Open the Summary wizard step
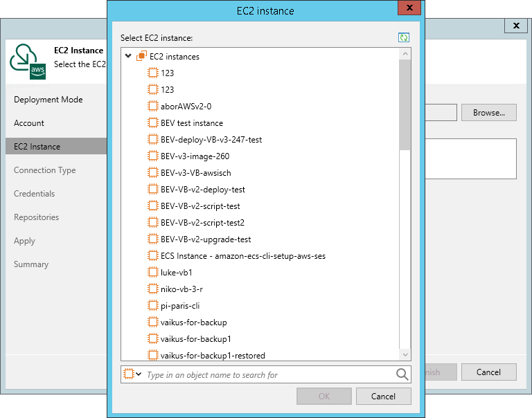Image resolution: width=532 pixels, height=418 pixels. pyautogui.click(x=31, y=264)
